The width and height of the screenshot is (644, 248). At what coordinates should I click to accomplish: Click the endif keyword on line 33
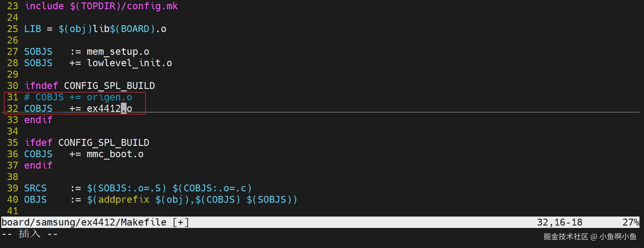pyautogui.click(x=38, y=120)
